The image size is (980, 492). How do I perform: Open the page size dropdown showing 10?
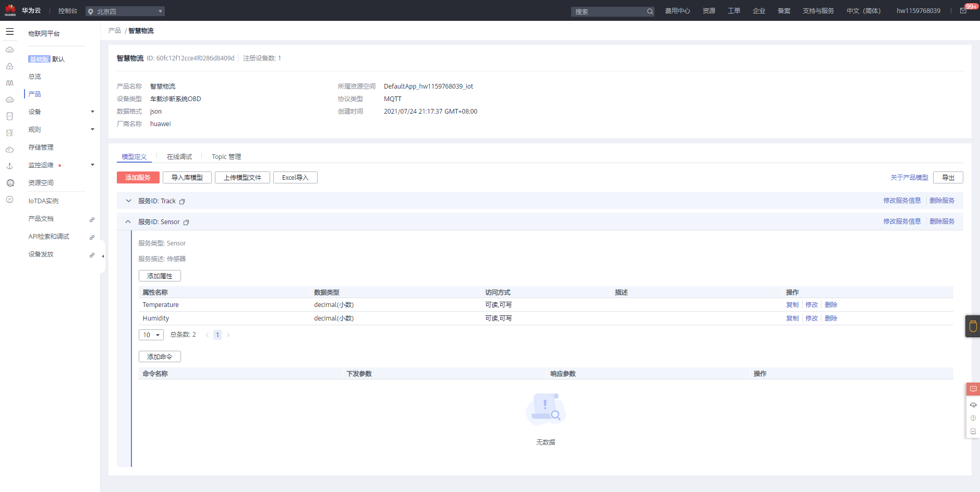pos(151,335)
